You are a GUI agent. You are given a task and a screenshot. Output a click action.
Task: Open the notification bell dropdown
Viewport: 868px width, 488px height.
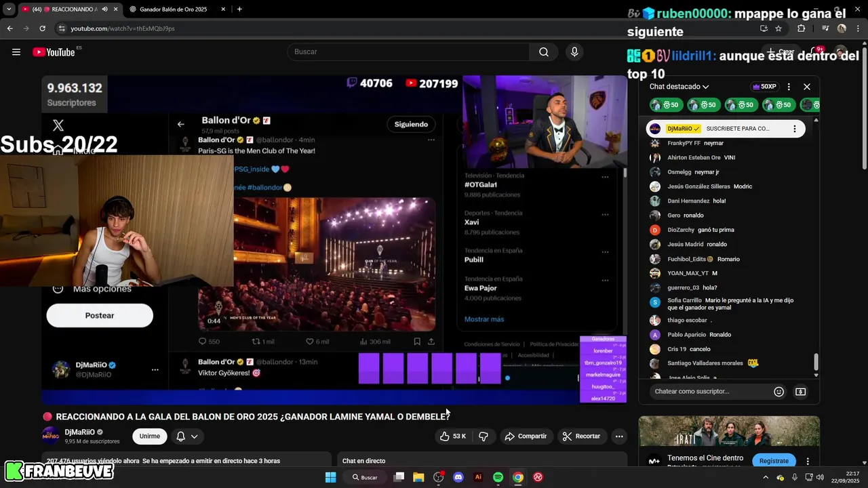click(187, 436)
